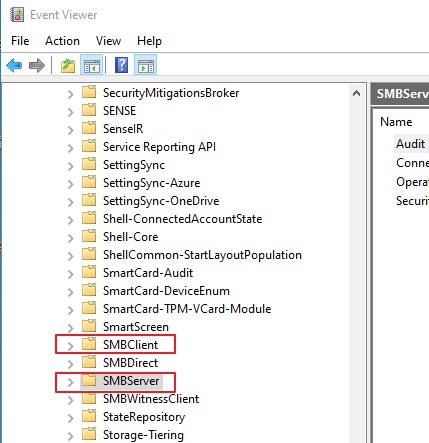429x443 pixels.
Task: Expand the SecurityMitigationsBroker node
Action: coord(70,94)
